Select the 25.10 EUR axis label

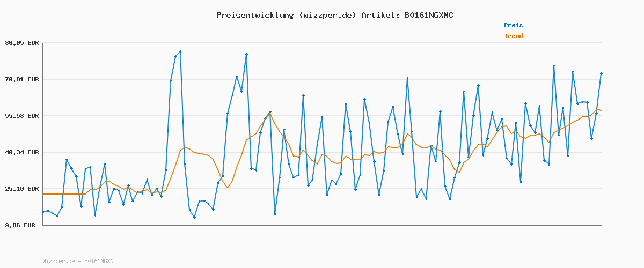click(22, 189)
